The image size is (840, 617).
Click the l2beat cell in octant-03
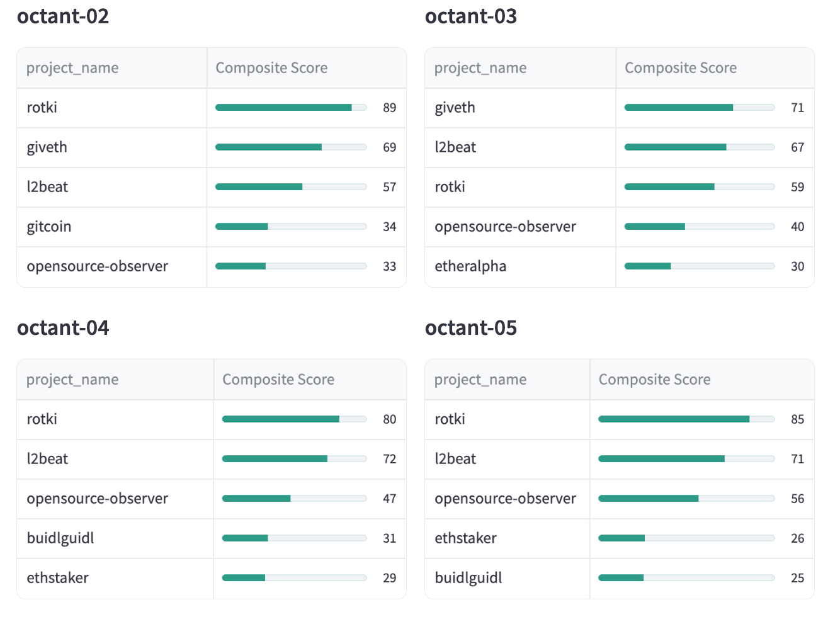[455, 147]
